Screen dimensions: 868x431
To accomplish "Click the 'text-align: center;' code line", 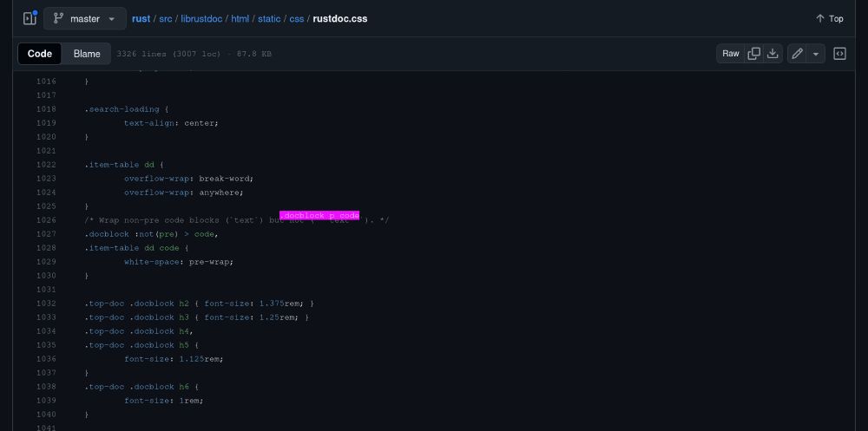I will pos(171,123).
